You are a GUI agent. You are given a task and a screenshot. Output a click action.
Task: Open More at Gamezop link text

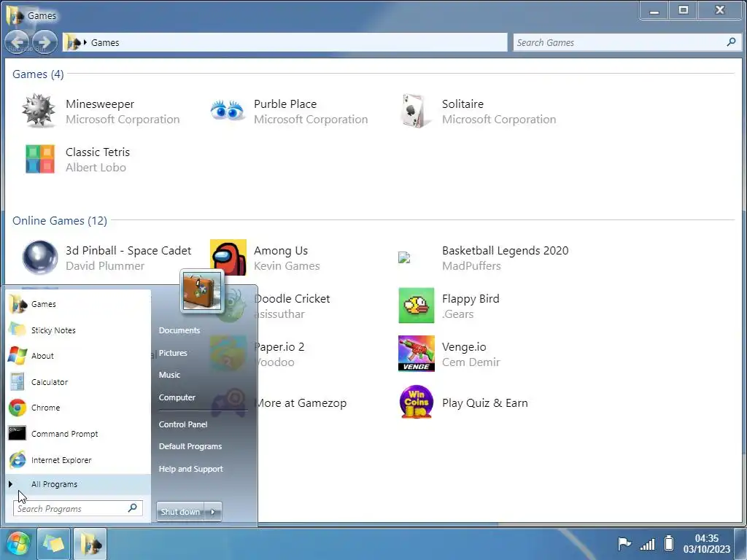coord(301,402)
